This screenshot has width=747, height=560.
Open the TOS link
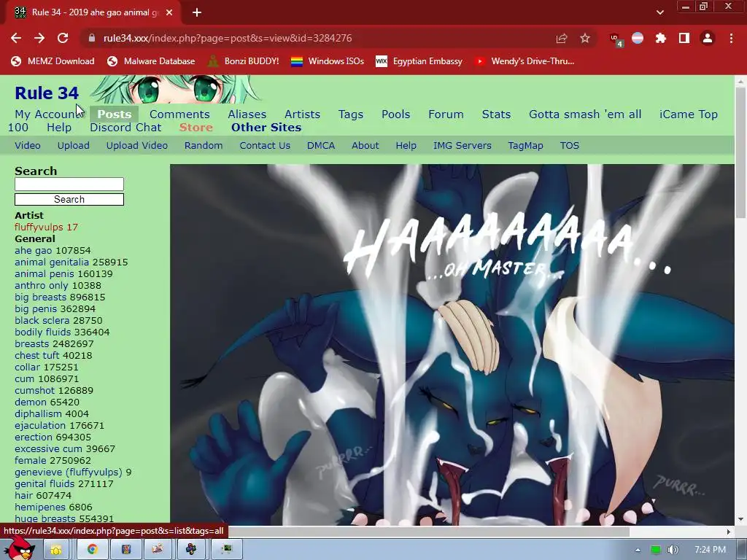[569, 146]
